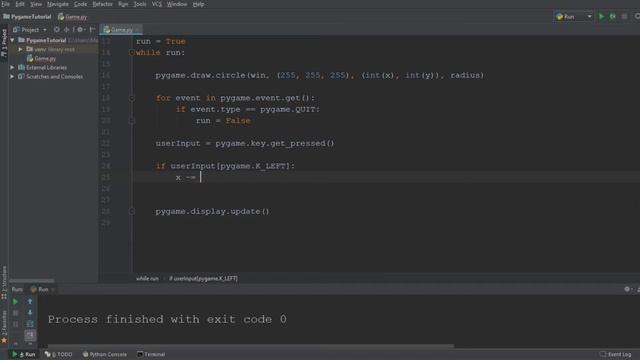
Task: Open the Refactor menu
Action: point(102,4)
